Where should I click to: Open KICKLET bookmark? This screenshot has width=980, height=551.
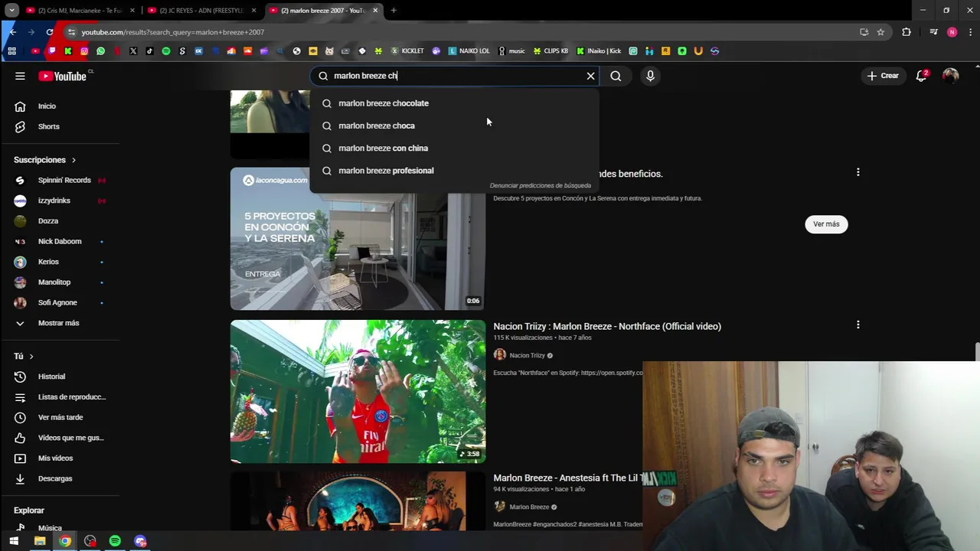pyautogui.click(x=407, y=51)
